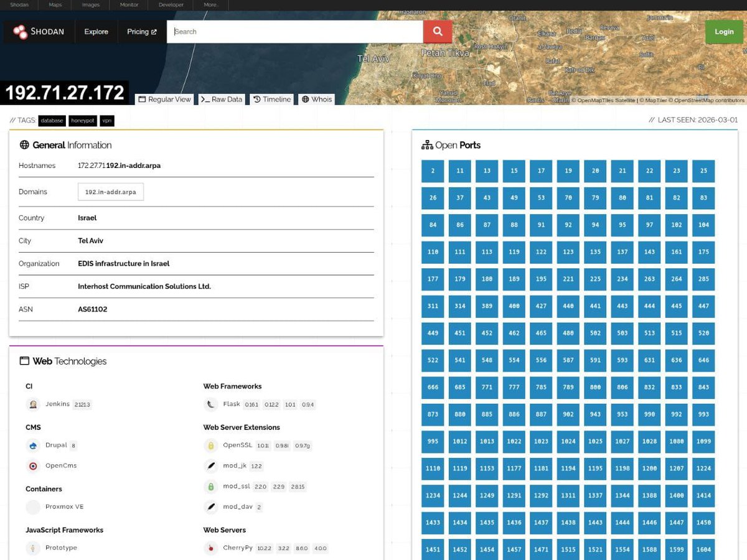Click the 192.in-addr.arpa domain button
This screenshot has width=747, height=560.
point(111,192)
